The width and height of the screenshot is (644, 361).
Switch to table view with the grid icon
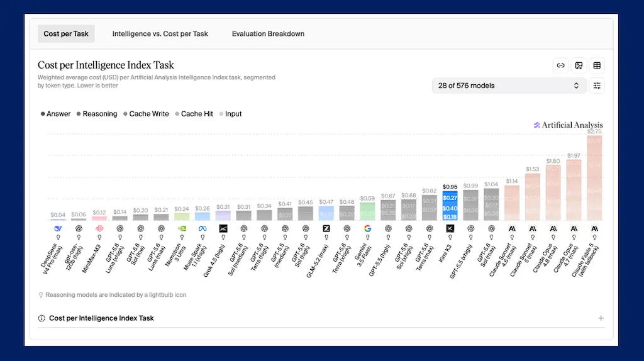point(597,65)
